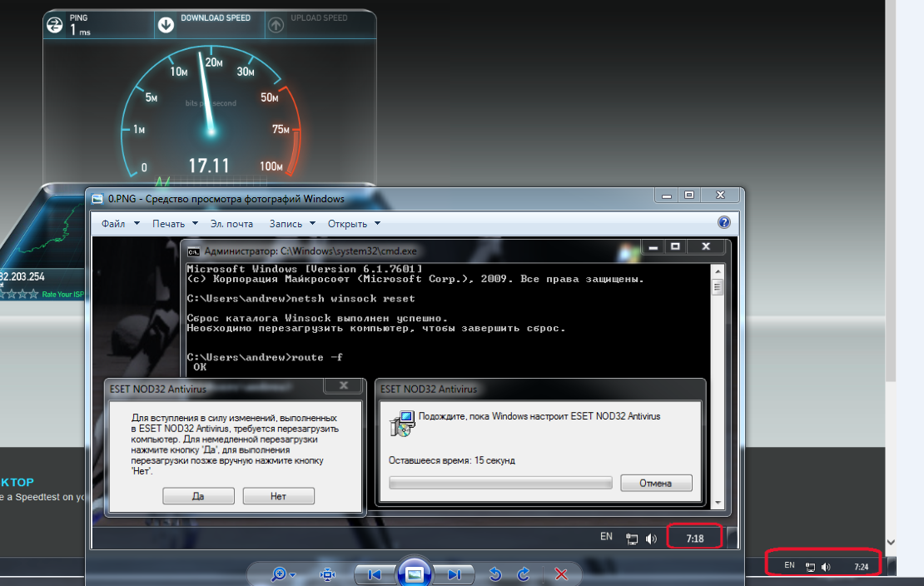The width and height of the screenshot is (924, 586).
Task: Click the browser scrollbar down arrow
Action: pos(891,543)
